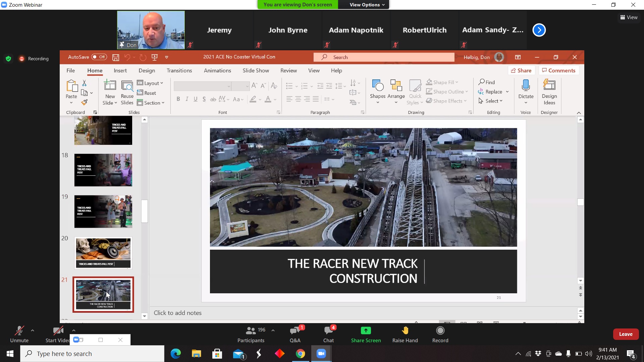Toggle Start Video camera button

tap(58, 331)
